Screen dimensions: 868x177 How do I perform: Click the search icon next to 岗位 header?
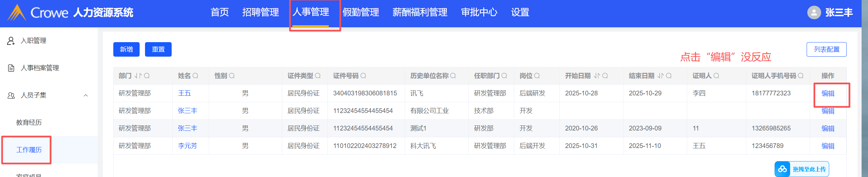coord(537,76)
